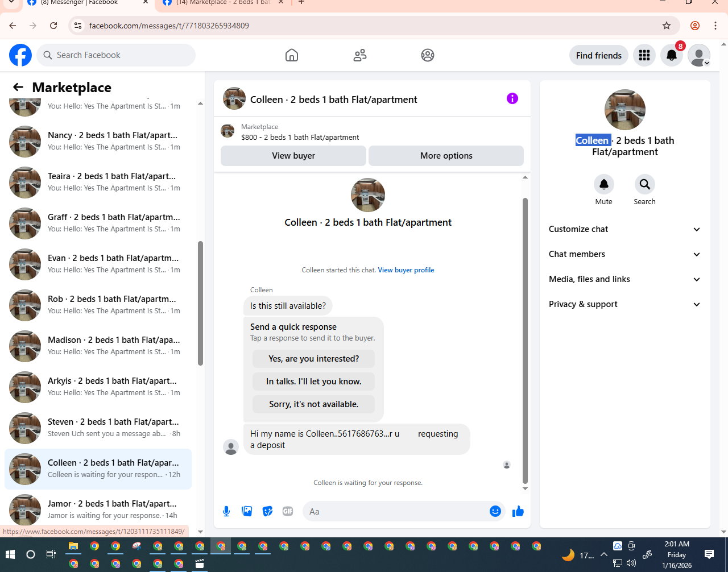Image resolution: width=728 pixels, height=572 pixels.
Task: Send quick reply 'In talks. I'll let you know.'
Action: point(314,382)
